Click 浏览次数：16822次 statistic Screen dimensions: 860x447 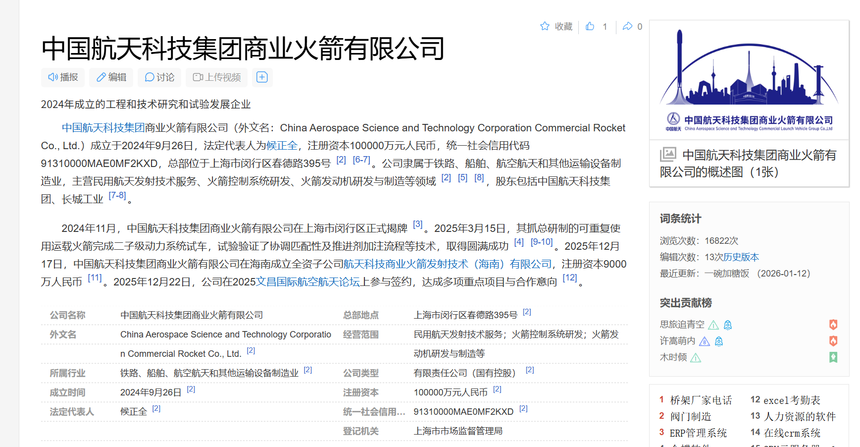tap(699, 241)
